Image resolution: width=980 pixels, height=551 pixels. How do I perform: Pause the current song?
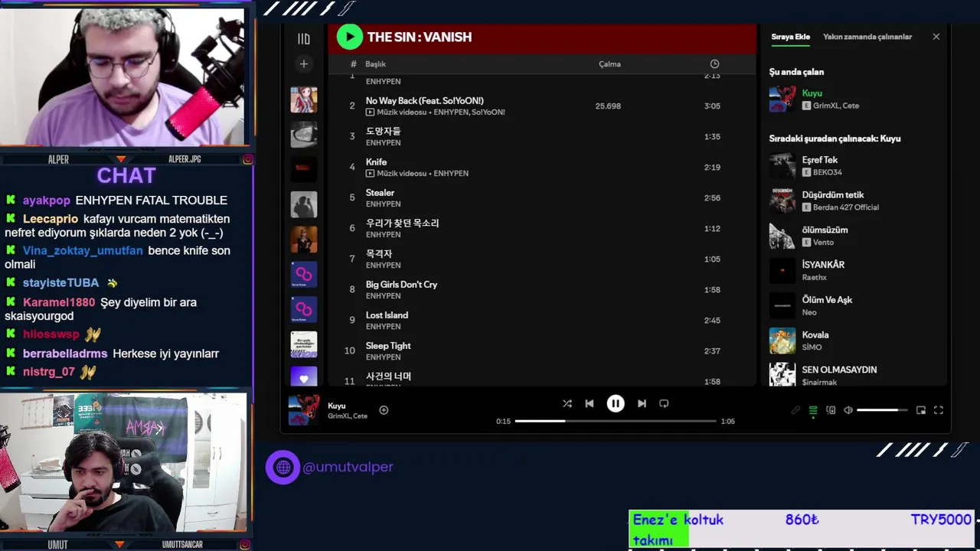point(616,403)
